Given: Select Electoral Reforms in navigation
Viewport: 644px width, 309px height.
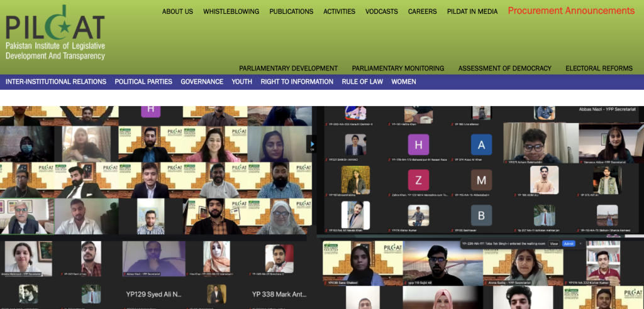Looking at the screenshot, I should [x=599, y=68].
